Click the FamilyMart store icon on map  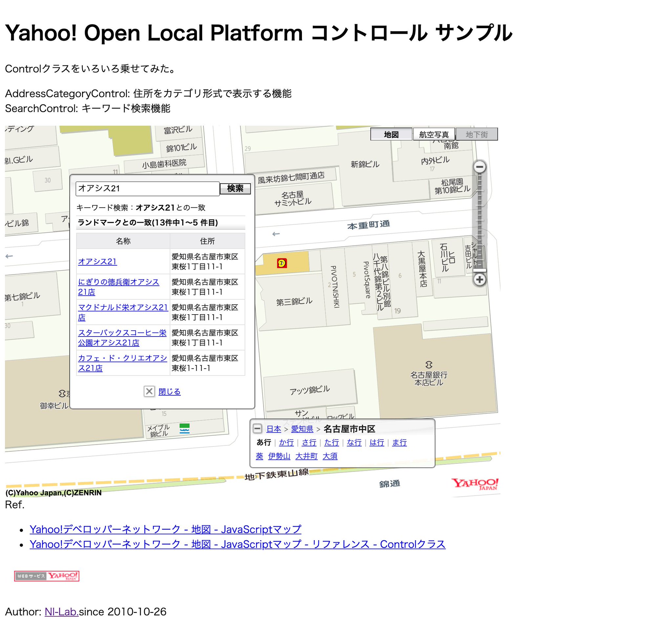184,429
